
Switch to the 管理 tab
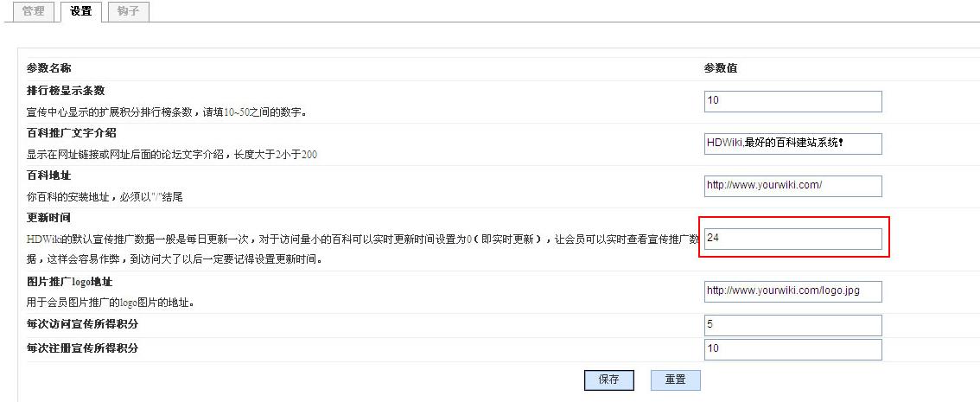pyautogui.click(x=33, y=11)
